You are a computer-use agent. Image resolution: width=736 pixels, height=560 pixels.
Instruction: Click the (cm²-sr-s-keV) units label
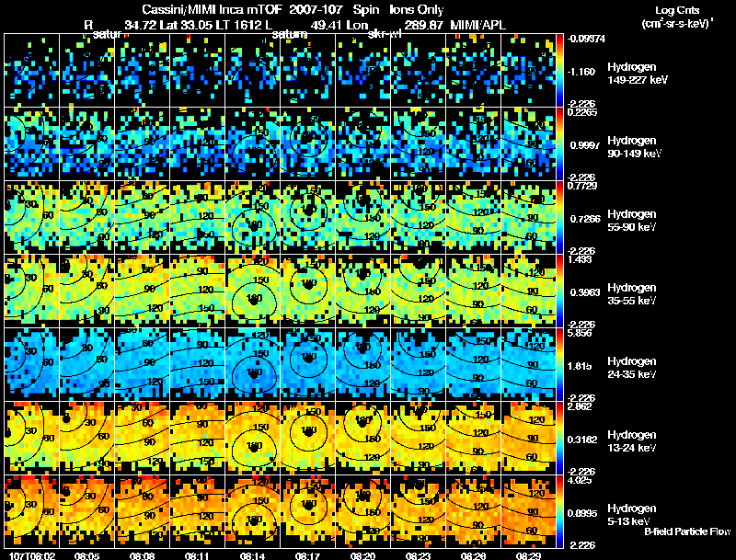pos(677,24)
